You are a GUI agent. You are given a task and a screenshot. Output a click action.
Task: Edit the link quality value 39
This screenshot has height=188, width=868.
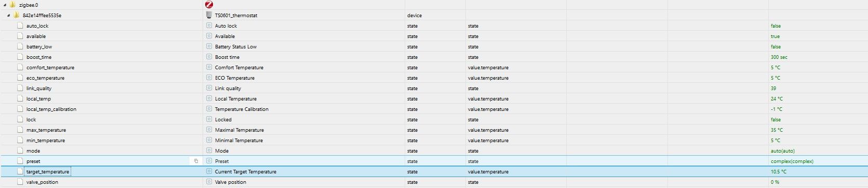773,89
